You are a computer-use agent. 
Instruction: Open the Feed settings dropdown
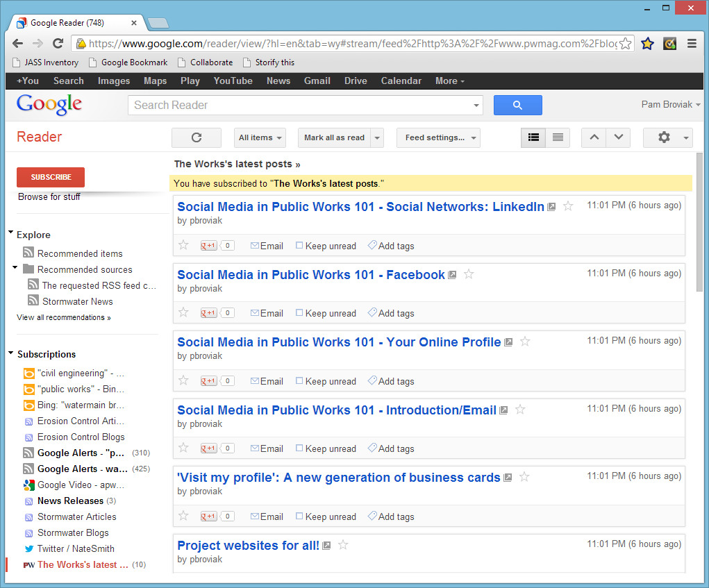point(438,138)
